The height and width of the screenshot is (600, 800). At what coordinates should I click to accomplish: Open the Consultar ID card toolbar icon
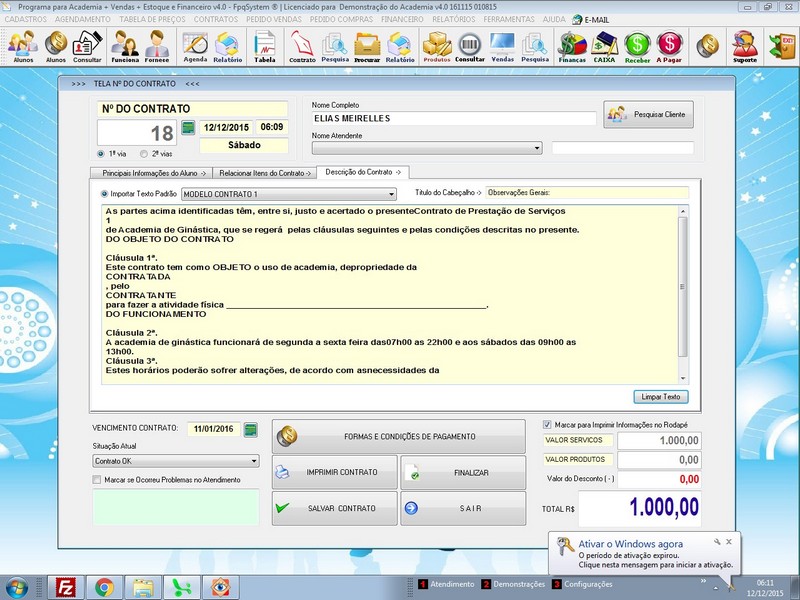click(87, 46)
